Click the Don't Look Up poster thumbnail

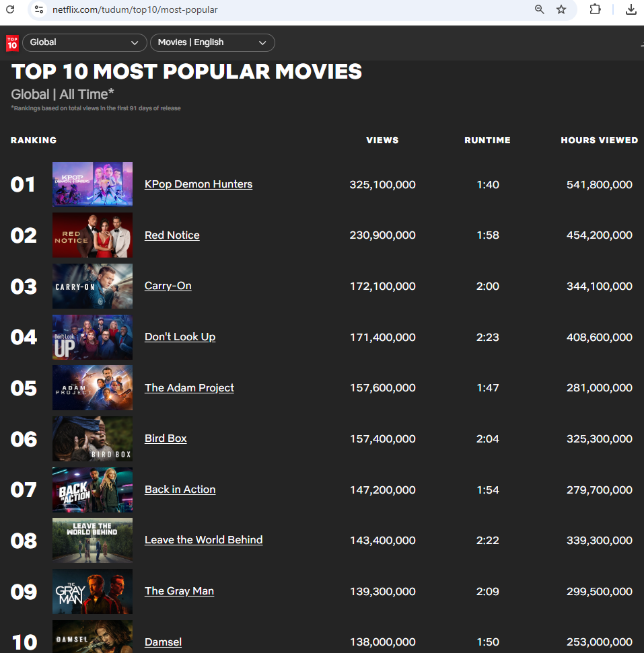[93, 337]
